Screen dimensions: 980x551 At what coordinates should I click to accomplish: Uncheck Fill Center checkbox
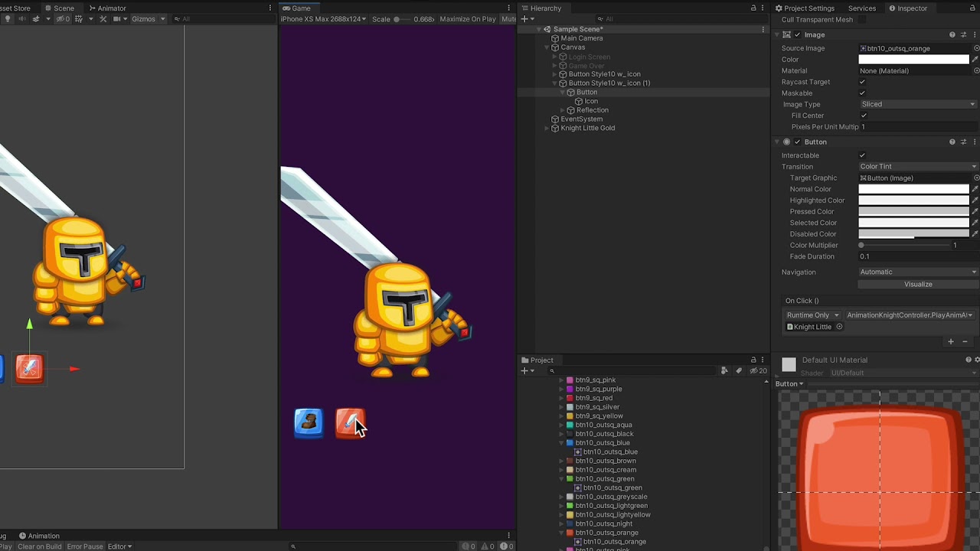click(x=864, y=116)
